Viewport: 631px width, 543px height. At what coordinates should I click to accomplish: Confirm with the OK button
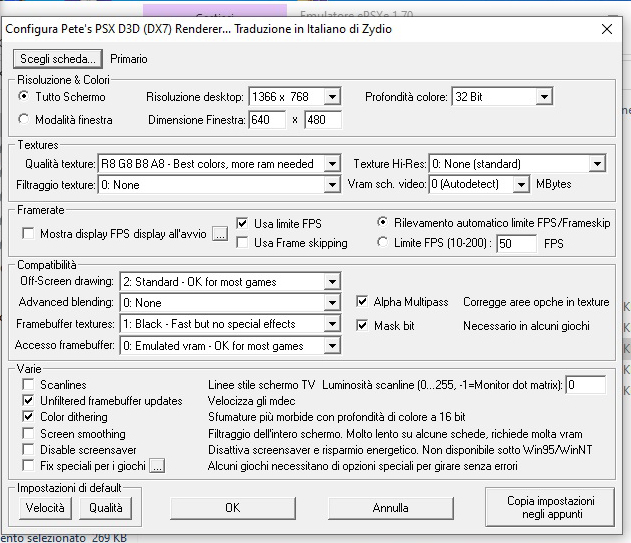tap(233, 508)
